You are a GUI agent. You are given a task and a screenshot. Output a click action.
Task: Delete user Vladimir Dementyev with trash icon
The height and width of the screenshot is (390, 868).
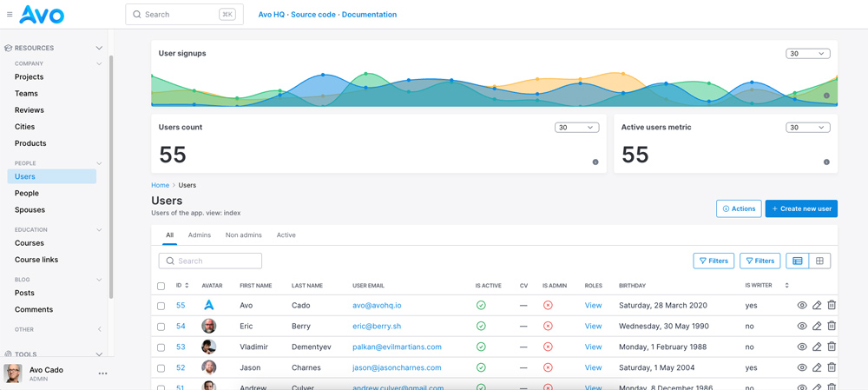(832, 347)
